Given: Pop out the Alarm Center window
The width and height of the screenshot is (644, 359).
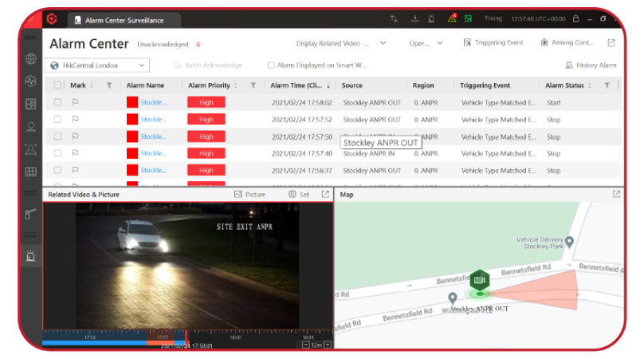Looking at the screenshot, I should 611,43.
